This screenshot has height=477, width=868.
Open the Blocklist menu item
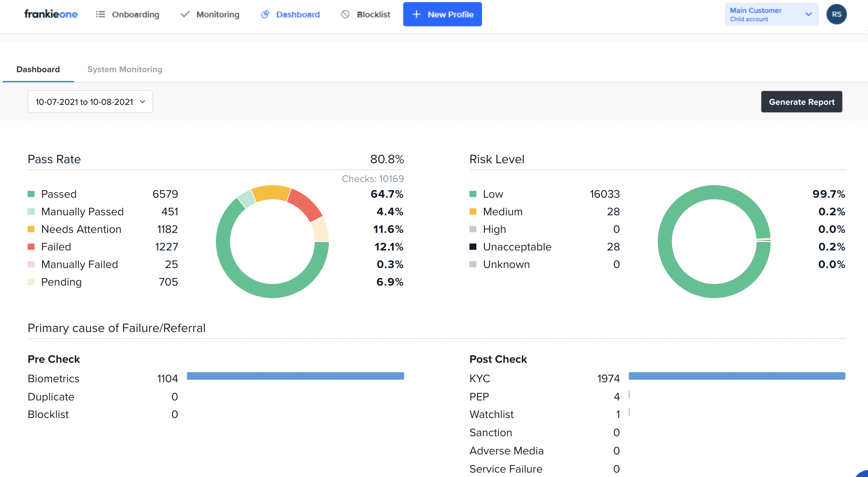[x=373, y=14]
